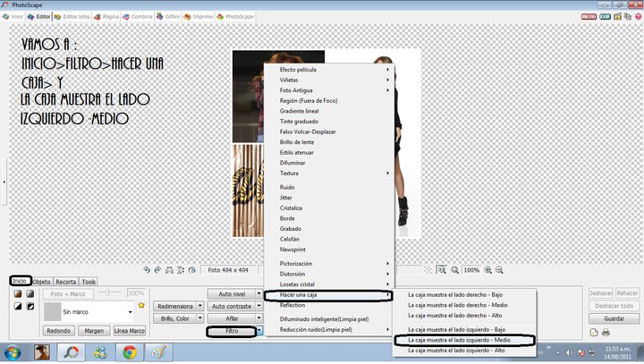Screen dimensions: 644x364
Task: Expand the Auto contraste dropdown arrow
Action: [x=258, y=306]
